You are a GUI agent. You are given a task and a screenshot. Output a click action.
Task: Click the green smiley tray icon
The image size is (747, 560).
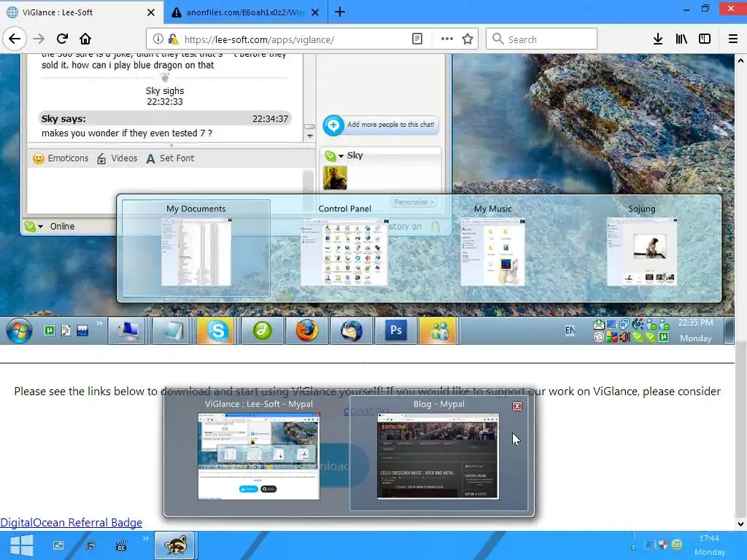tap(676, 544)
